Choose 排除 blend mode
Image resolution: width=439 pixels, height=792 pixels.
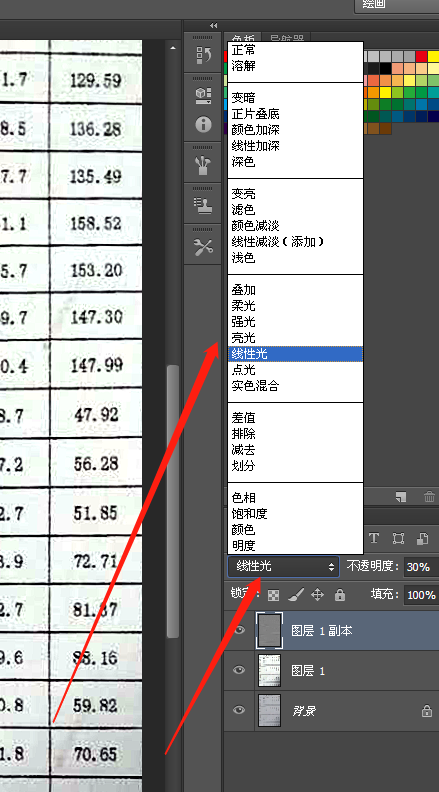(296, 434)
